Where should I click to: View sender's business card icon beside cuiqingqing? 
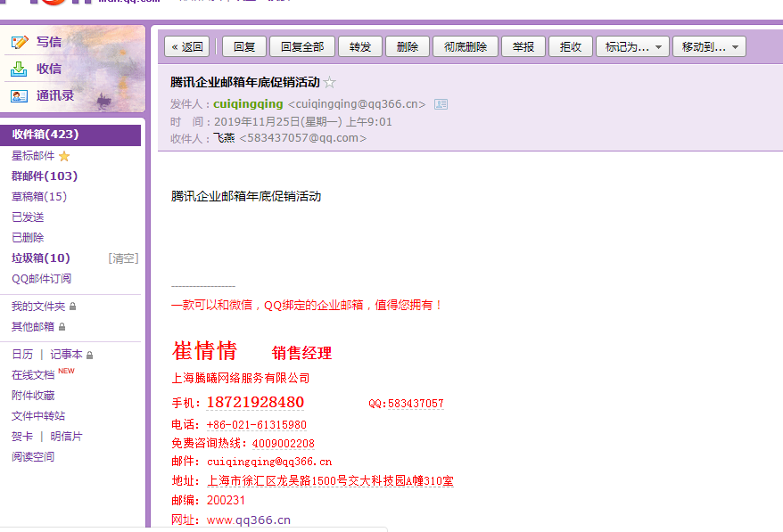pyautogui.click(x=441, y=103)
